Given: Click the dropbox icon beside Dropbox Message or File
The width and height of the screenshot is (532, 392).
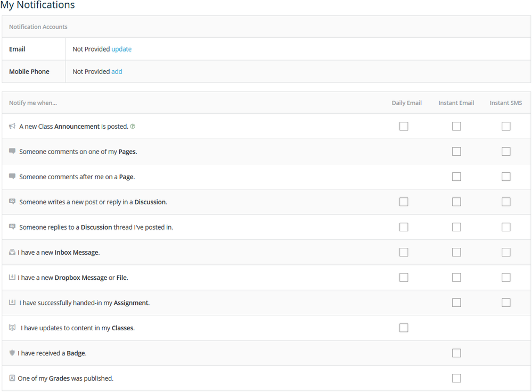Looking at the screenshot, I should [x=12, y=277].
